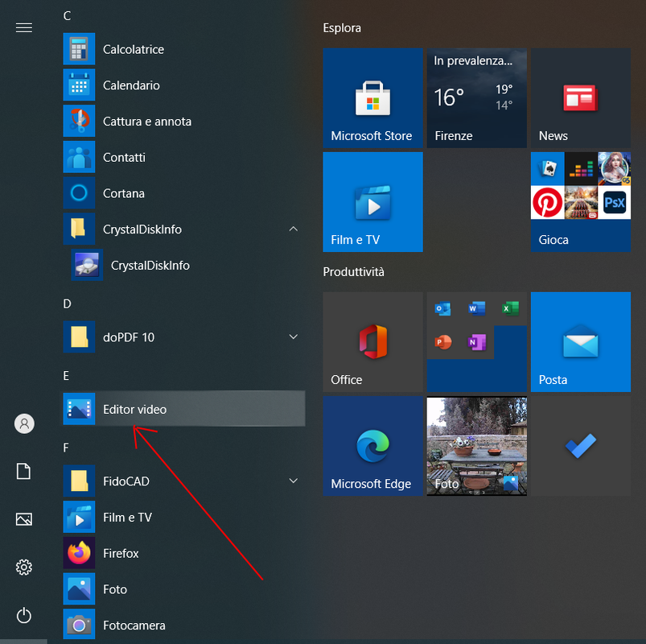646x644 pixels.
Task: Open the News tile
Action: pos(581,98)
